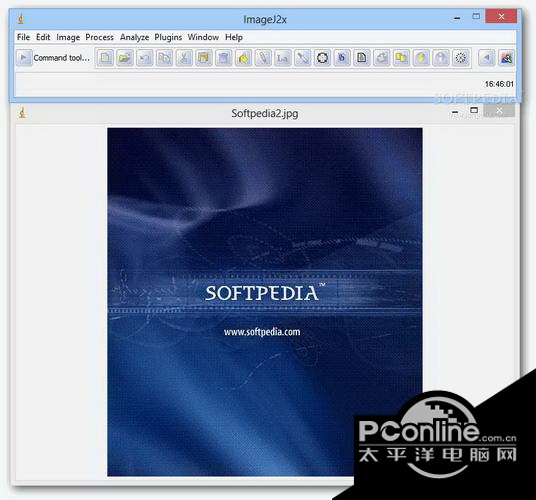The height and width of the screenshot is (500, 536).
Task: Click the 16:46:01 time in status bar
Action: point(499,84)
